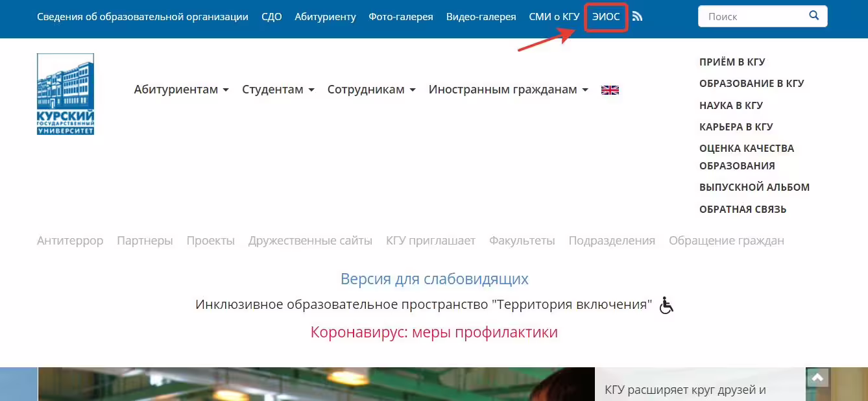868x401 pixels.
Task: Expand the Студентам dropdown menu
Action: click(278, 90)
